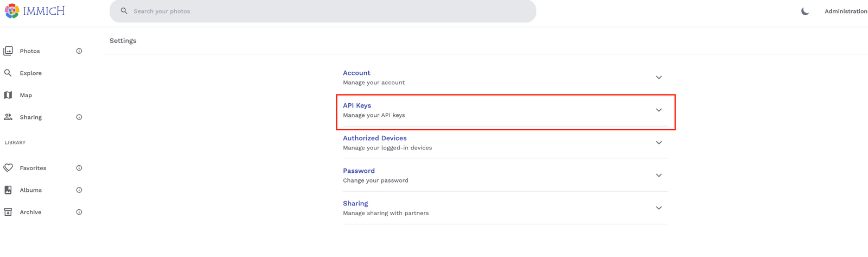This screenshot has width=868, height=257.
Task: Open the Sharing settings section title
Action: pos(355,203)
